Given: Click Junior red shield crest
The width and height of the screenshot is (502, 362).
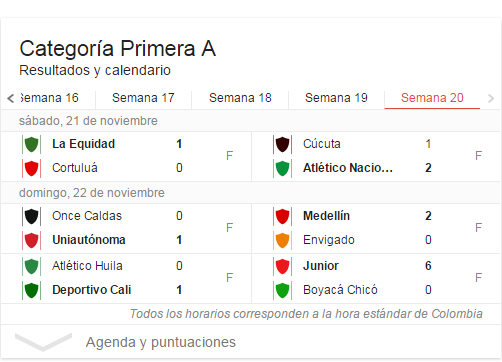Looking at the screenshot, I should coord(282,266).
